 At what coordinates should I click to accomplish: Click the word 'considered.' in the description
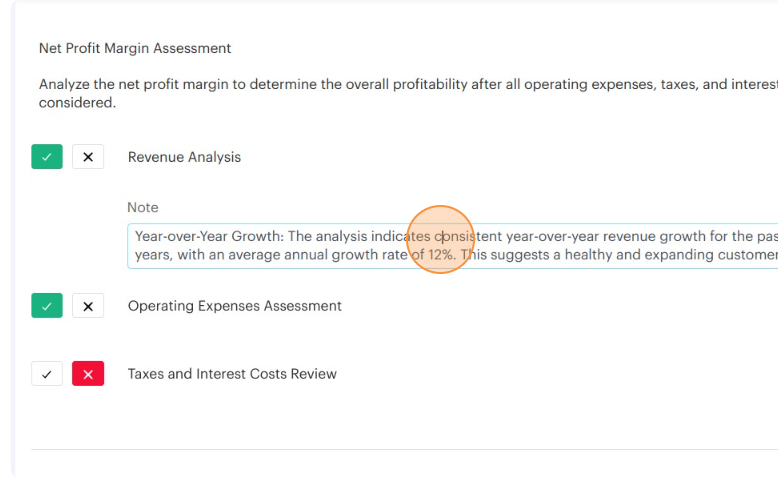(x=77, y=102)
